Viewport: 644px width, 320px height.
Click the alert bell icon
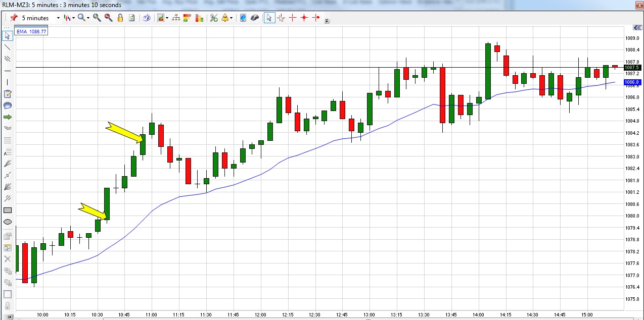click(x=225, y=18)
